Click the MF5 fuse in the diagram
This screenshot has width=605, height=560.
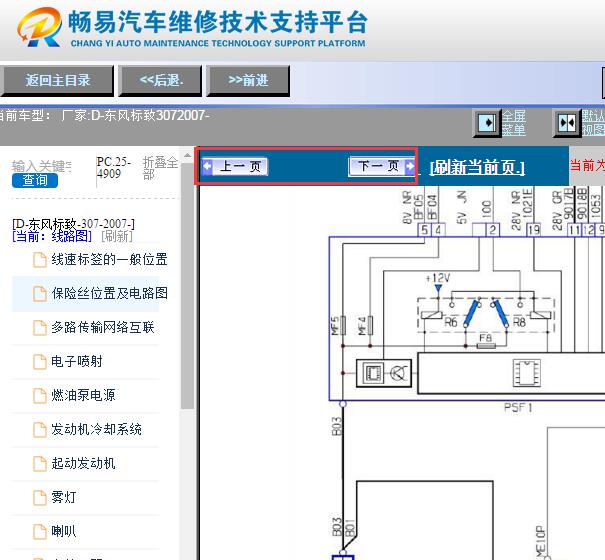tap(343, 325)
